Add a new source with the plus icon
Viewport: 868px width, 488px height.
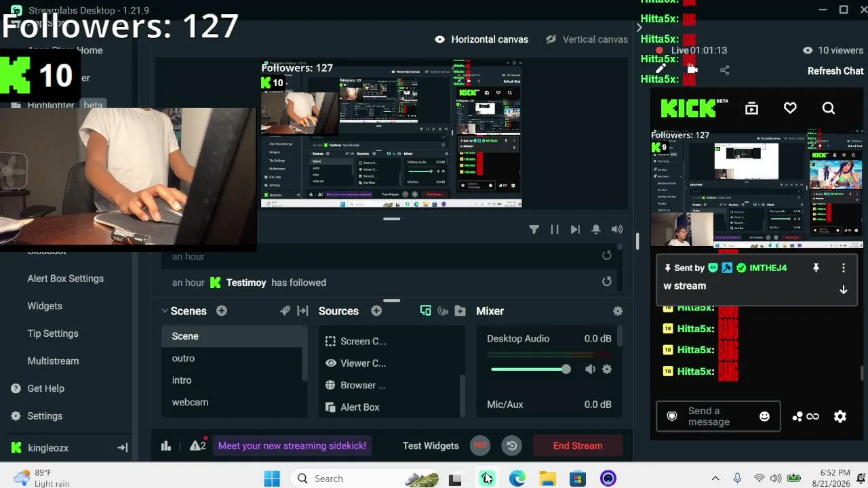(x=376, y=311)
